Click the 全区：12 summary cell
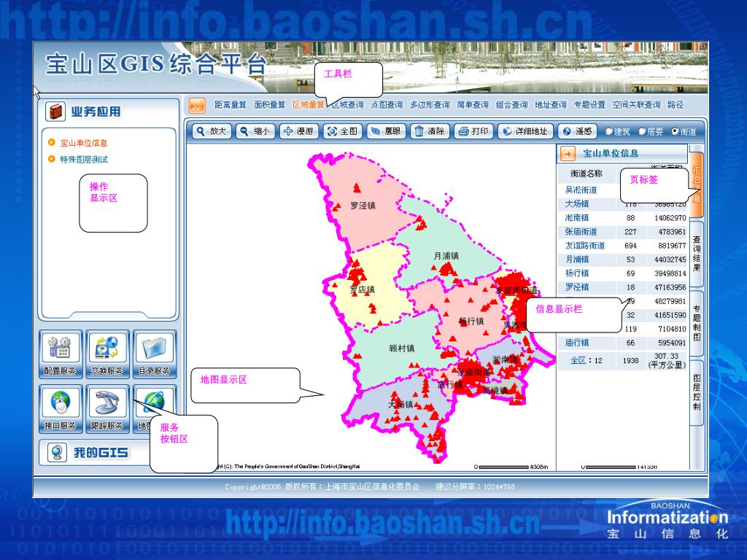 click(587, 360)
